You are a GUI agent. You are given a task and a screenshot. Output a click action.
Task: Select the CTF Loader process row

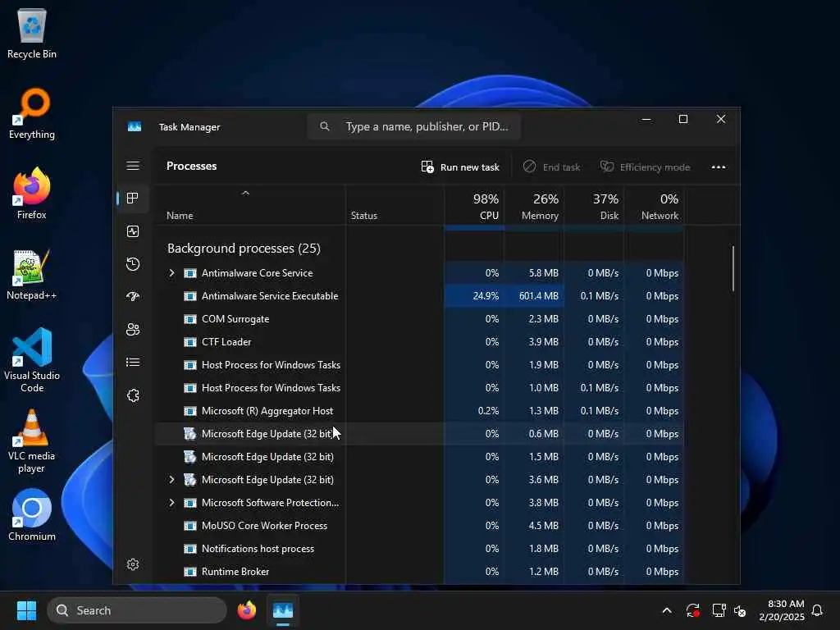point(419,342)
